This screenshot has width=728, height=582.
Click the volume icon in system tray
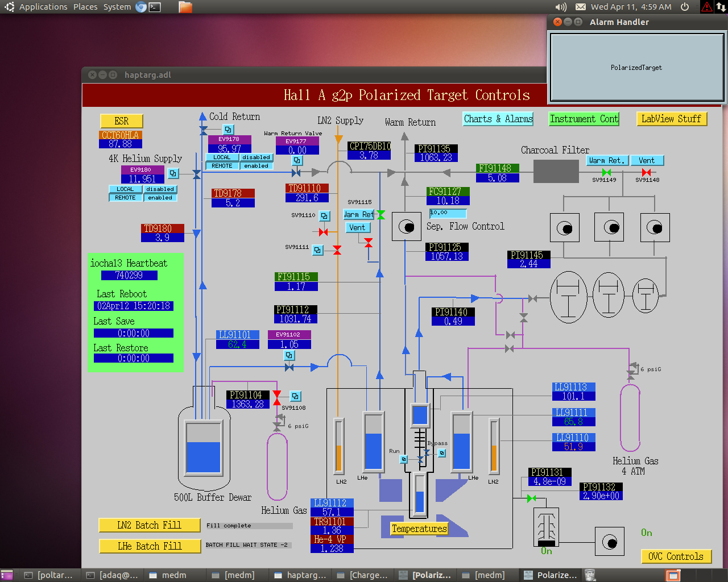(561, 7)
